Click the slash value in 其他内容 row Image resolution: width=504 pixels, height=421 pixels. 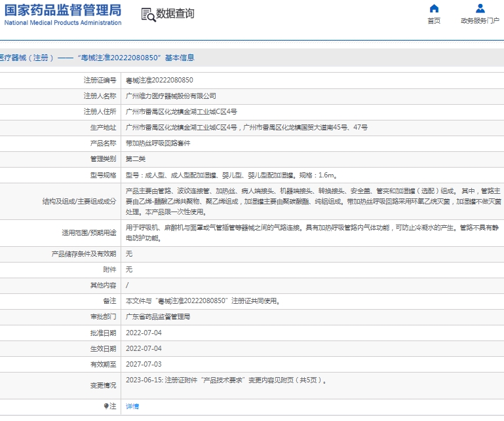pyautogui.click(x=127, y=285)
